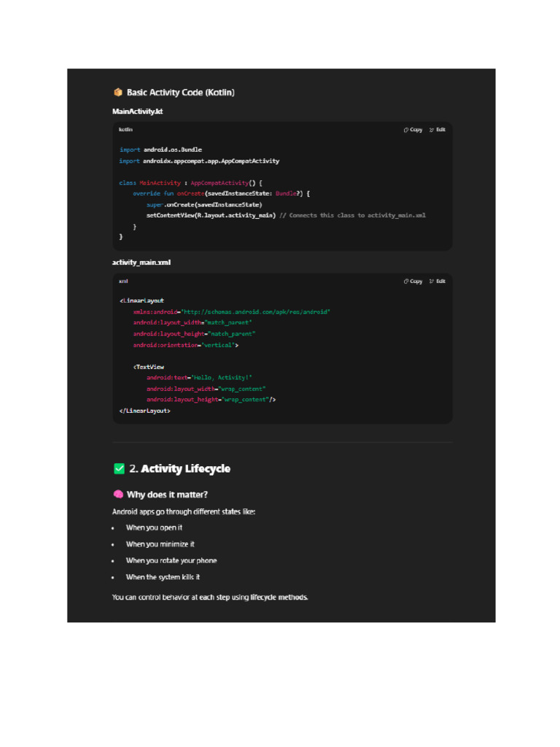Select the MainActivity.kt file heading

[x=138, y=112]
